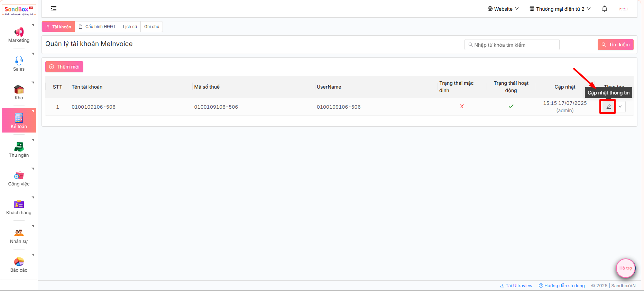Open the Khách hàng customers icon
Viewport: 644px width, 291px height.
point(19,204)
